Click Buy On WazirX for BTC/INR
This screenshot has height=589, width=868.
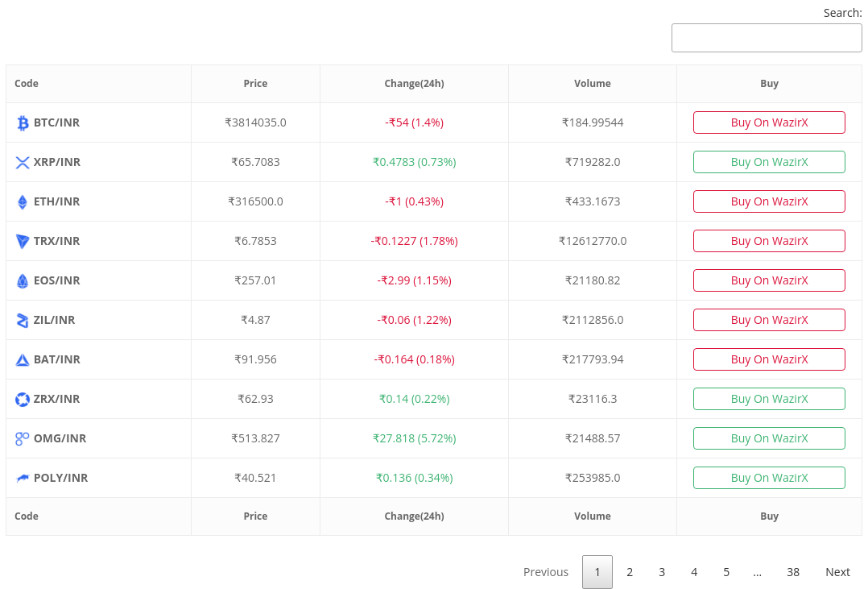(x=769, y=122)
